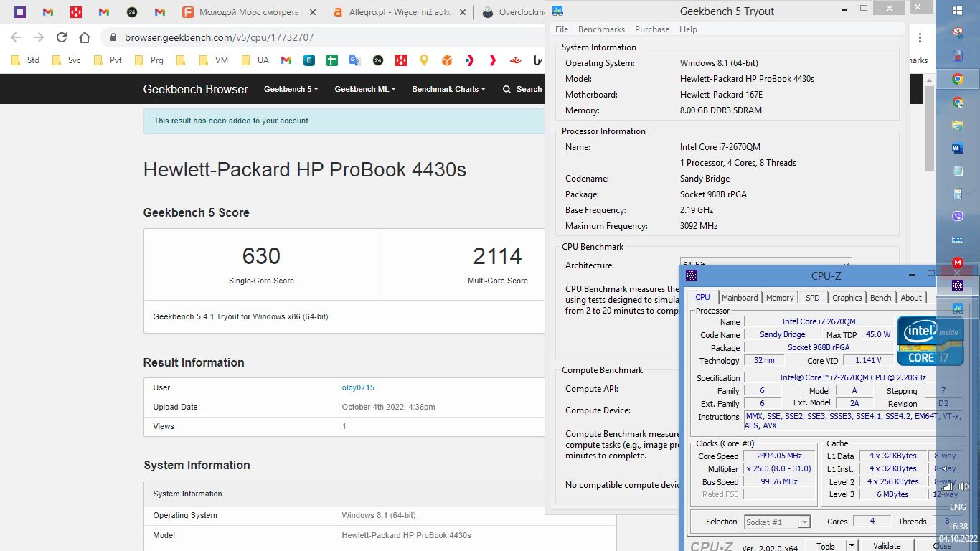
Task: Open the green cross bookmark icon
Action: (332, 60)
